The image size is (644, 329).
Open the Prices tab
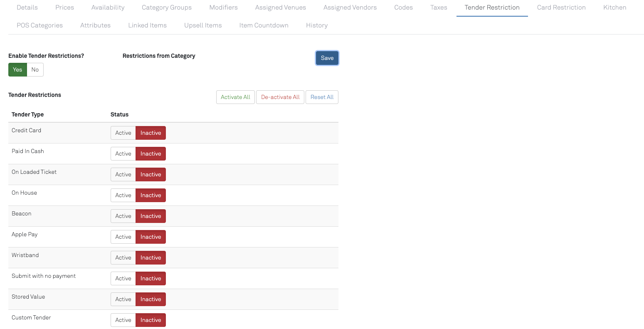coord(64,7)
